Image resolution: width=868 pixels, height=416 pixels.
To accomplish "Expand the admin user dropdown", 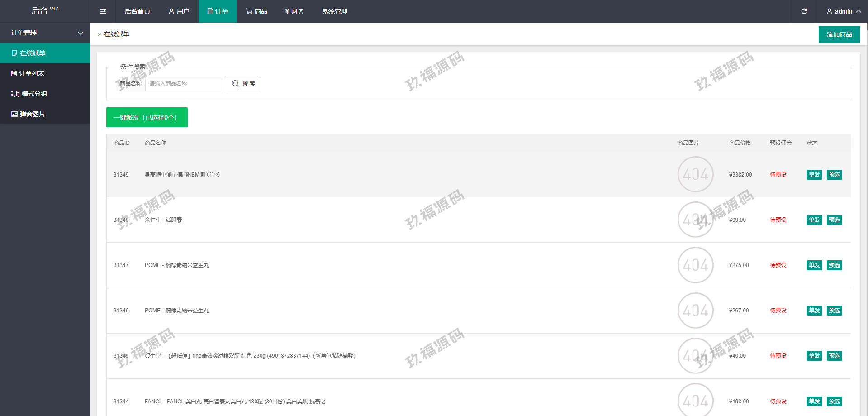I will [x=843, y=11].
